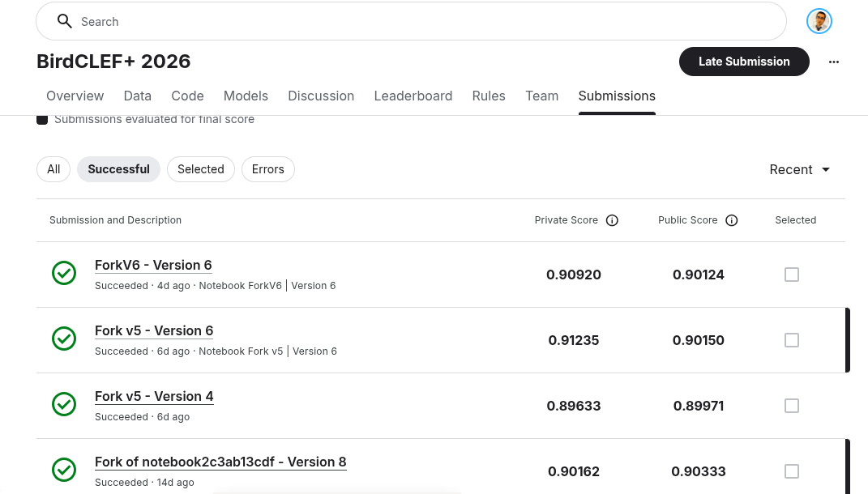
Task: Click the success check for Fork v5 Version 4
Action: coord(64,404)
